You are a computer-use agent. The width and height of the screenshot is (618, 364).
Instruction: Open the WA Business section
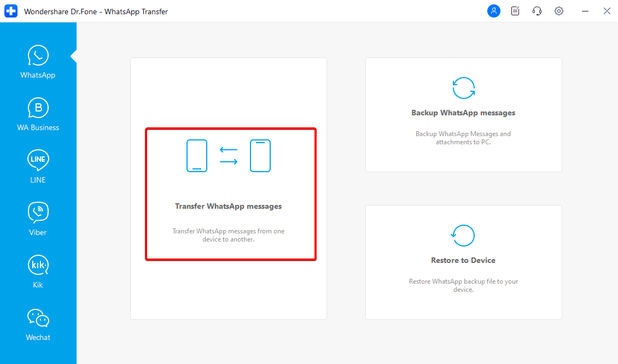coord(38,113)
